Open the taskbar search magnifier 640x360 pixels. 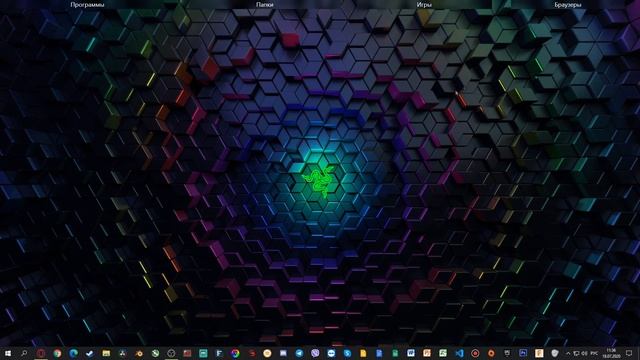[24, 353]
